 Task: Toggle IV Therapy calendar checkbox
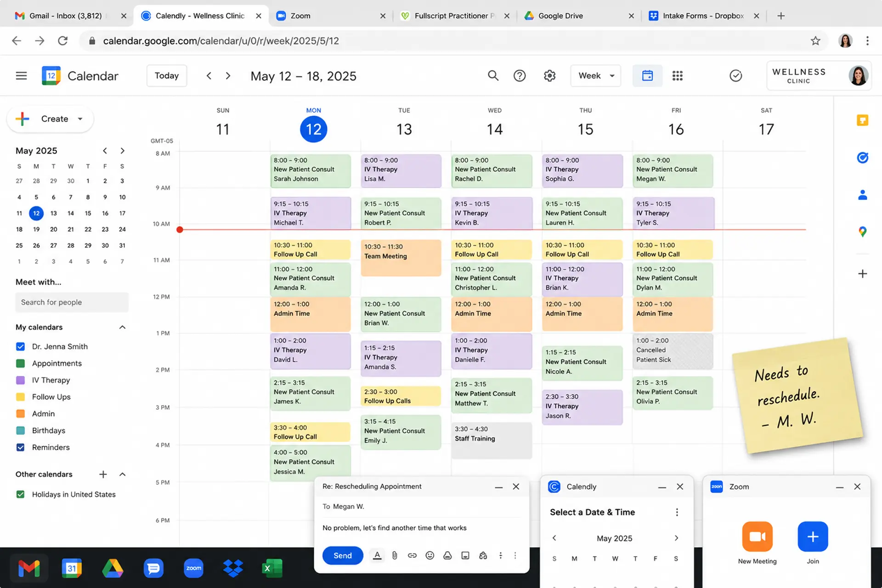pyautogui.click(x=20, y=380)
